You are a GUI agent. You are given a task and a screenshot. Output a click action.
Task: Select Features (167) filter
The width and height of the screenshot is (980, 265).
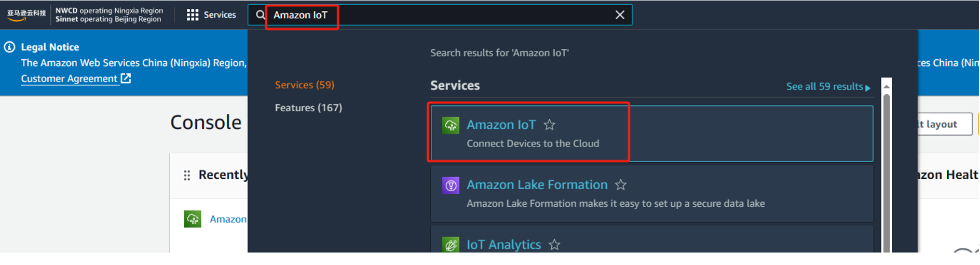coord(308,108)
